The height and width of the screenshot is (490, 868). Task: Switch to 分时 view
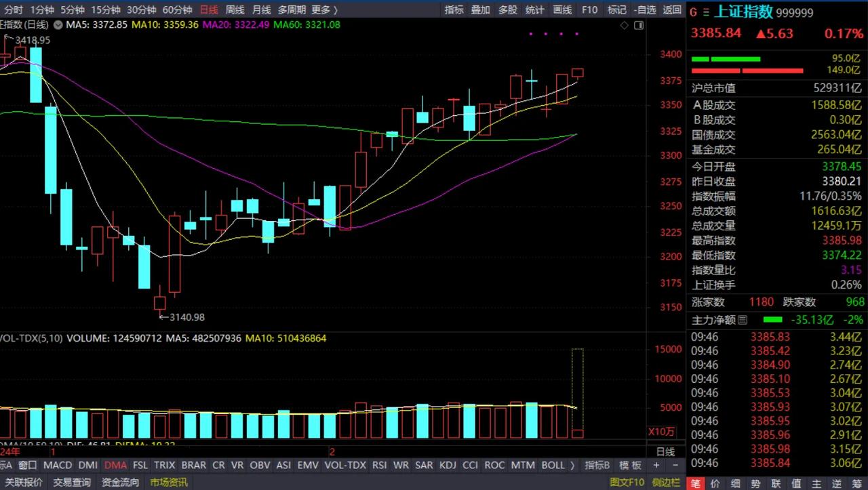(14, 9)
